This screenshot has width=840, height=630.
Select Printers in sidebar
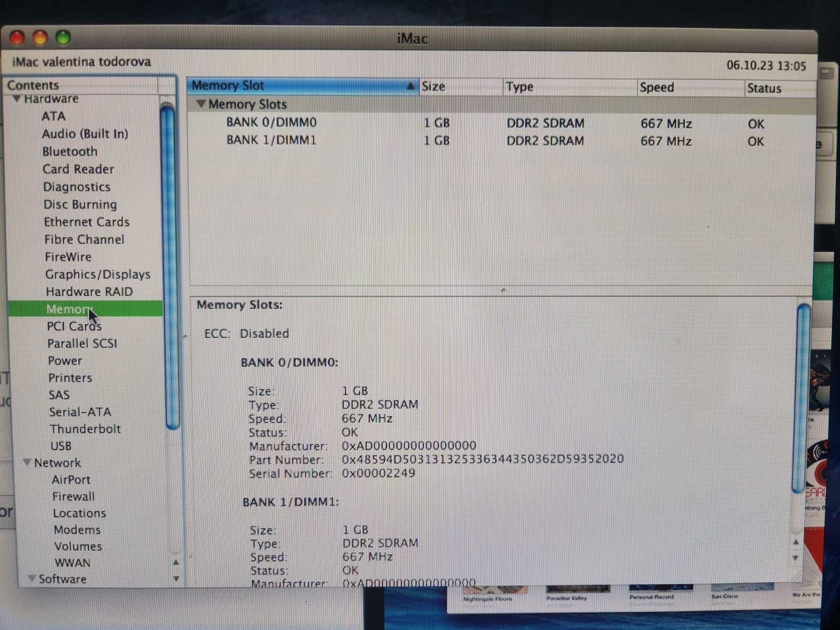click(x=70, y=377)
